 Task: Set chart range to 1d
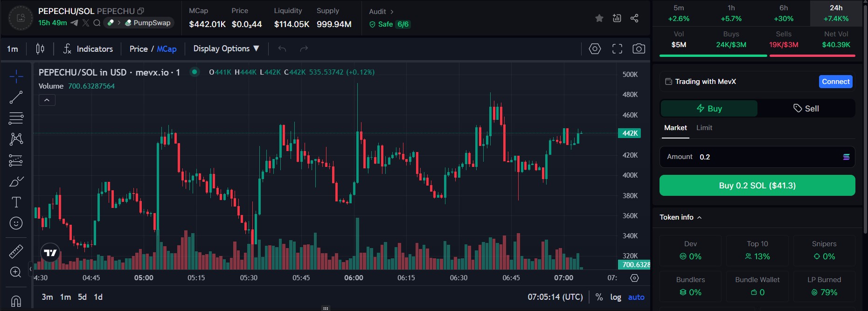tap(98, 297)
